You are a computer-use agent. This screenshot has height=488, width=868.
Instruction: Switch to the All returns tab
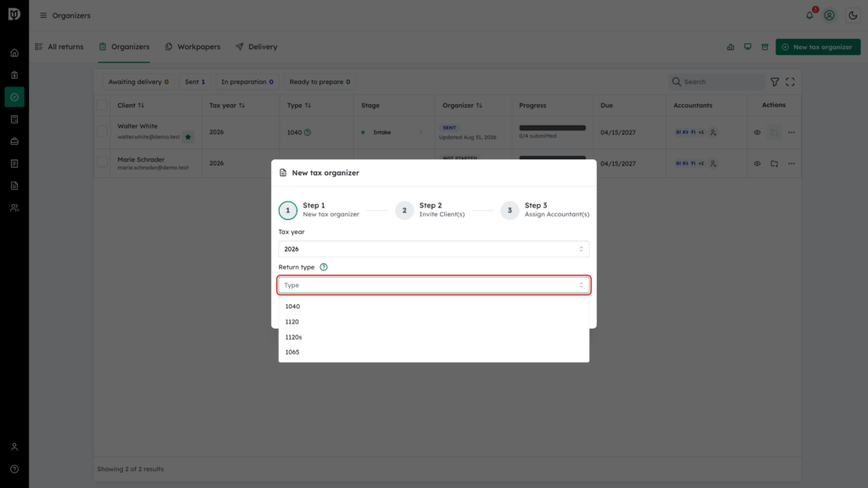(x=59, y=47)
